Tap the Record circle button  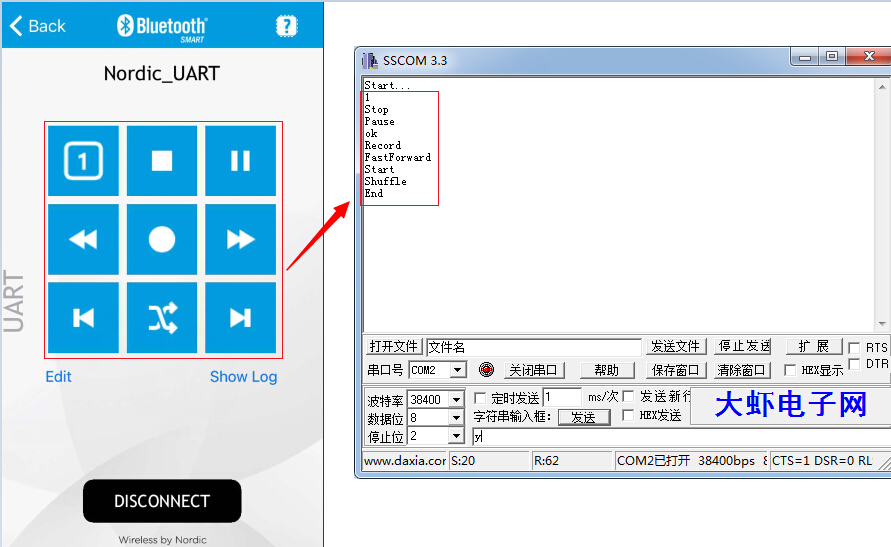click(162, 239)
